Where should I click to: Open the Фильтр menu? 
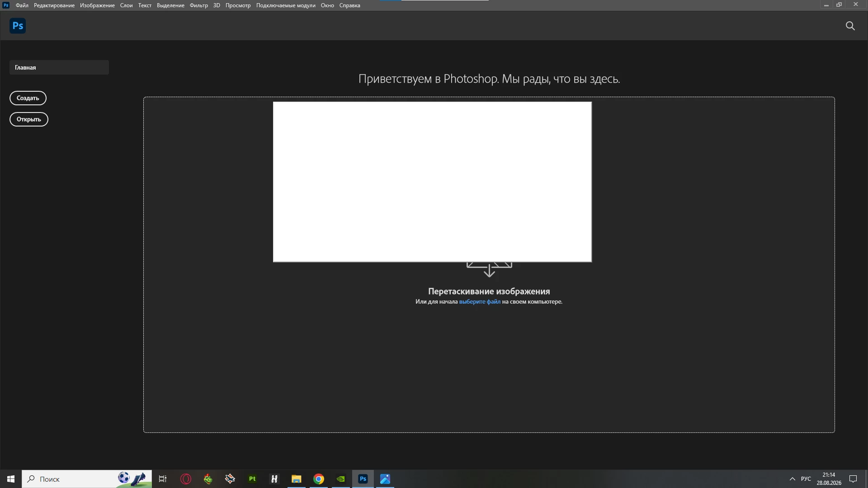[199, 5]
